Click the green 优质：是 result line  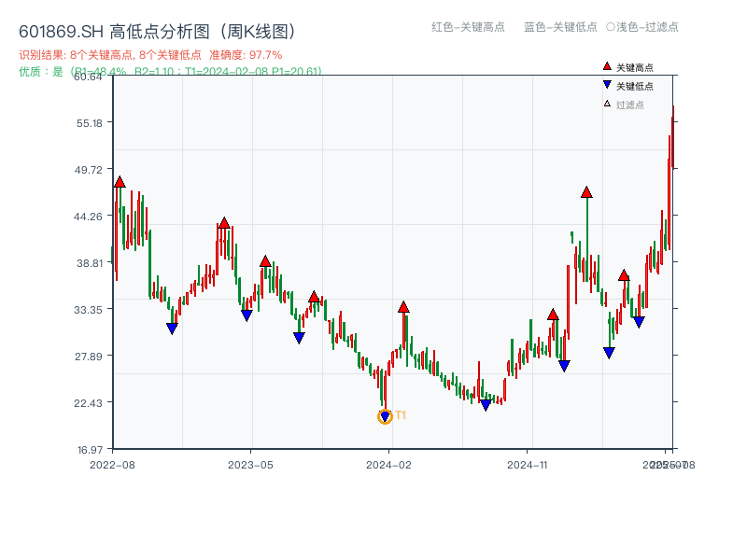(170, 72)
